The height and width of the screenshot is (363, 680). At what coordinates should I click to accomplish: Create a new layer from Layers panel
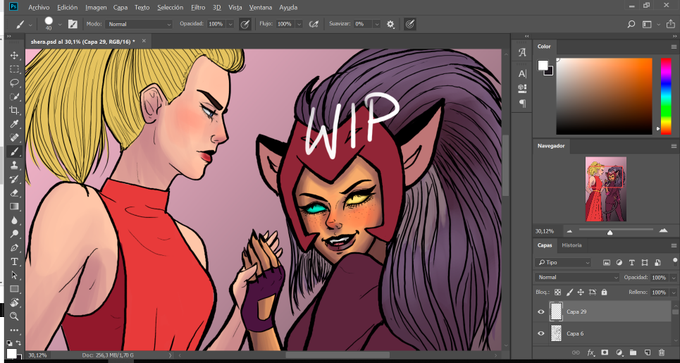coord(647,353)
